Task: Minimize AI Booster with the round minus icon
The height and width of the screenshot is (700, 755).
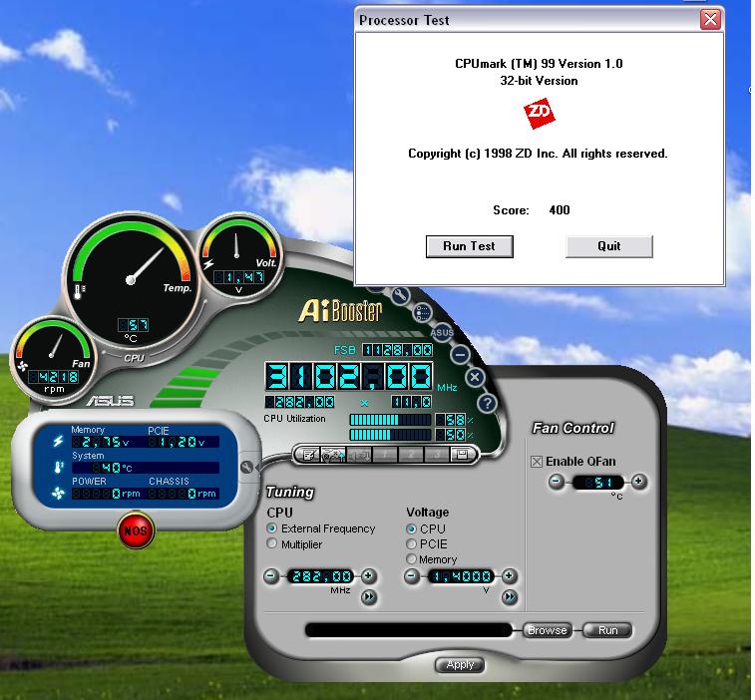Action: coord(460,355)
